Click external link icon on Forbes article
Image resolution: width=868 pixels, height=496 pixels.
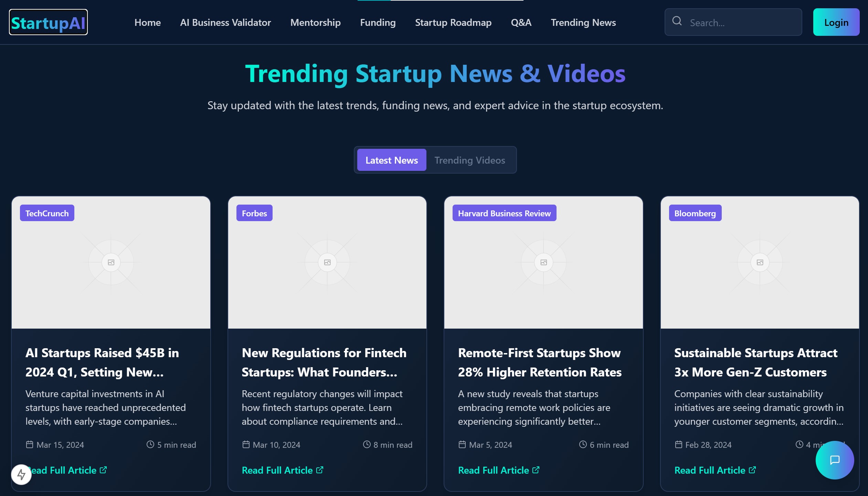tap(320, 470)
